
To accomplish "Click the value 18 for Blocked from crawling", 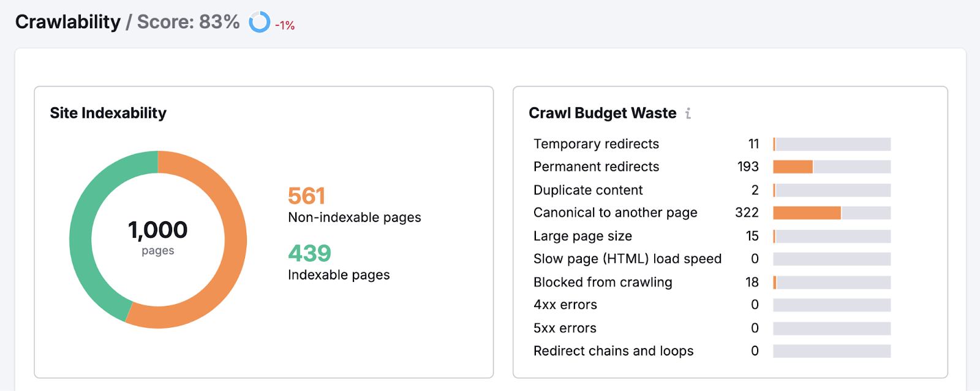I will (x=752, y=282).
